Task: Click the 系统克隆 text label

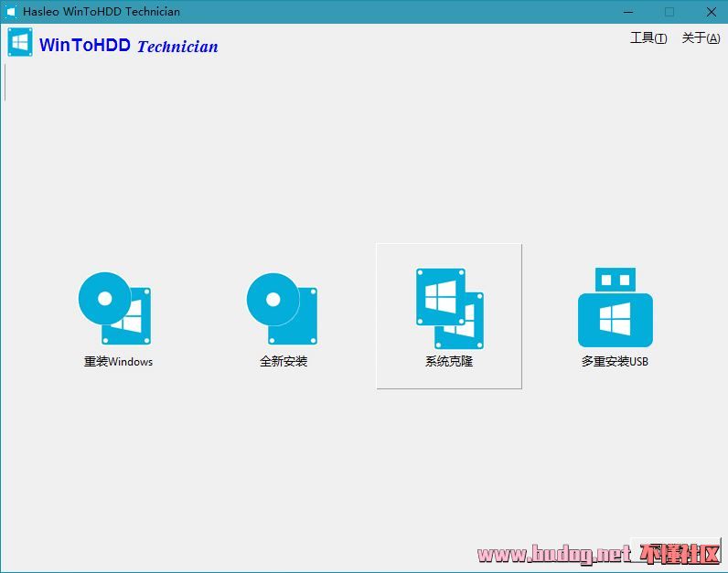Action: coord(449,361)
